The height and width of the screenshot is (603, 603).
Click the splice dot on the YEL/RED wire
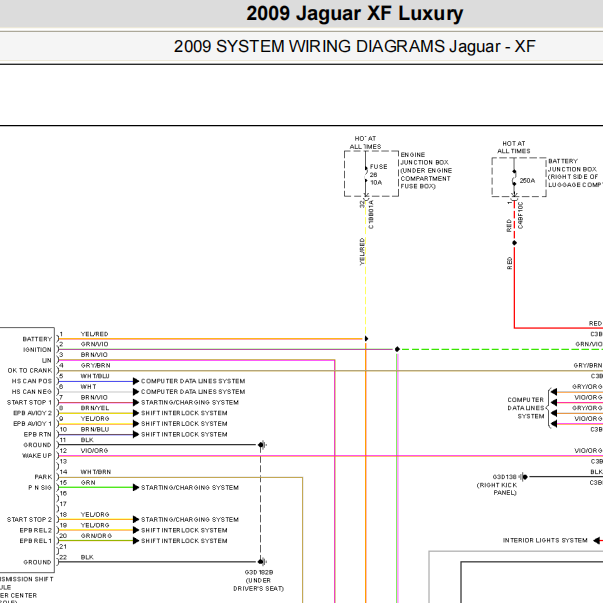[x=366, y=339]
